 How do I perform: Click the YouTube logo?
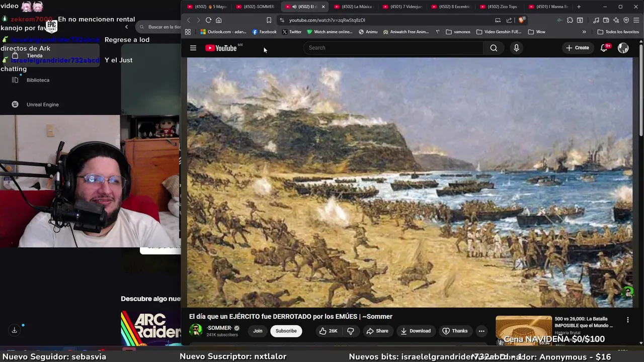221,48
